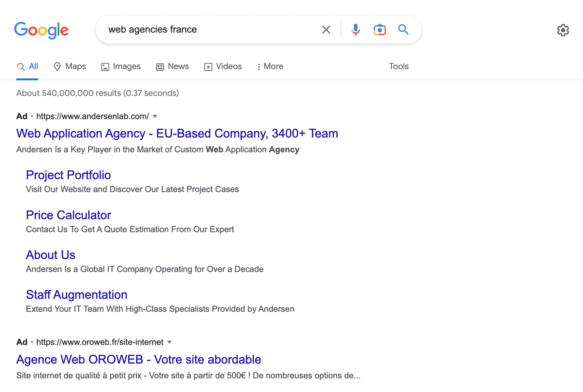The height and width of the screenshot is (392, 583).
Task: Open the settings gear
Action: click(563, 30)
